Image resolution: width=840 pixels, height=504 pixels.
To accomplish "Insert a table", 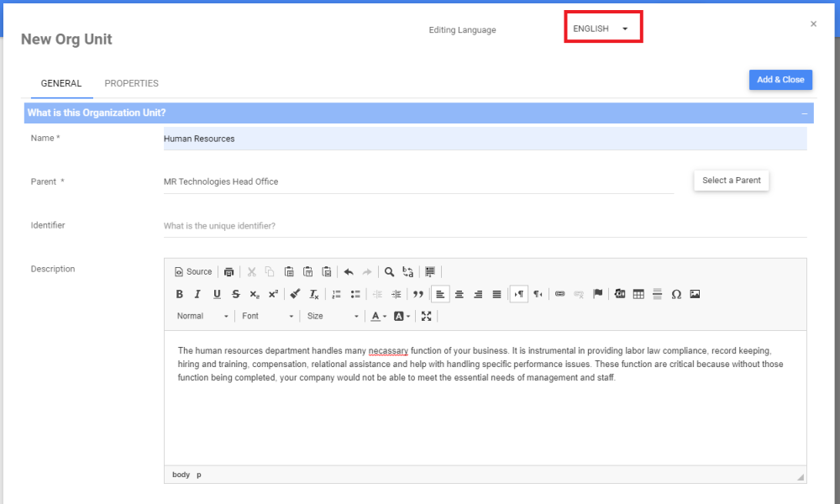I will point(638,294).
